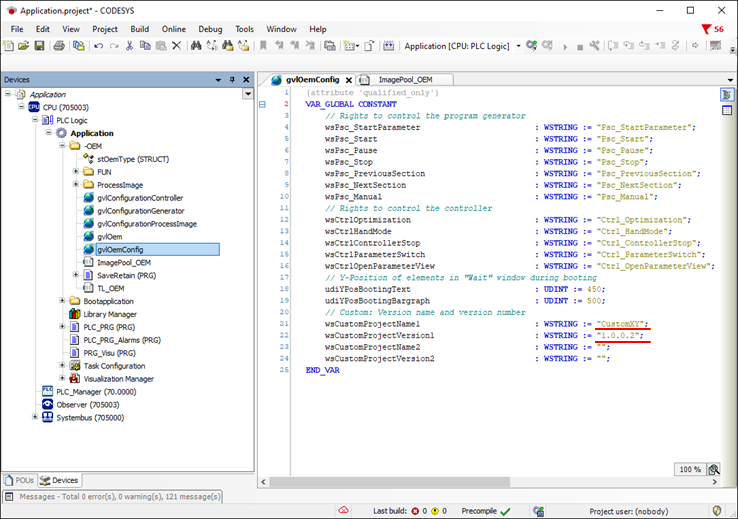Click the zoom magnifier icon beside 100 %
738x519 pixels.
point(715,469)
